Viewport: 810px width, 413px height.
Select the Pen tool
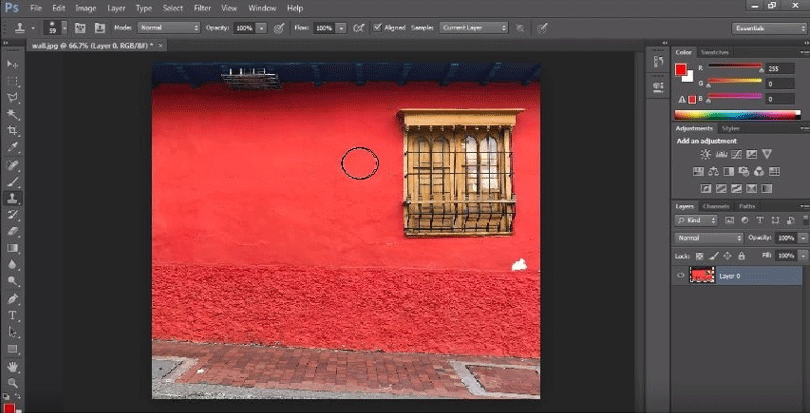(x=12, y=299)
